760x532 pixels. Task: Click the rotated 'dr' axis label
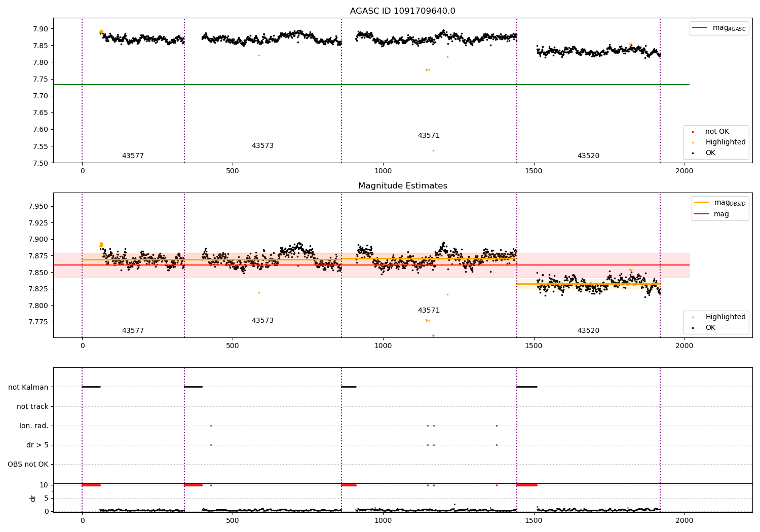pyautogui.click(x=33, y=498)
